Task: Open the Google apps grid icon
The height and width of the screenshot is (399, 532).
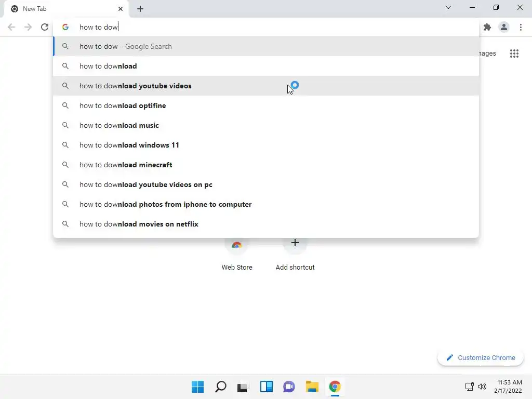Action: point(514,54)
